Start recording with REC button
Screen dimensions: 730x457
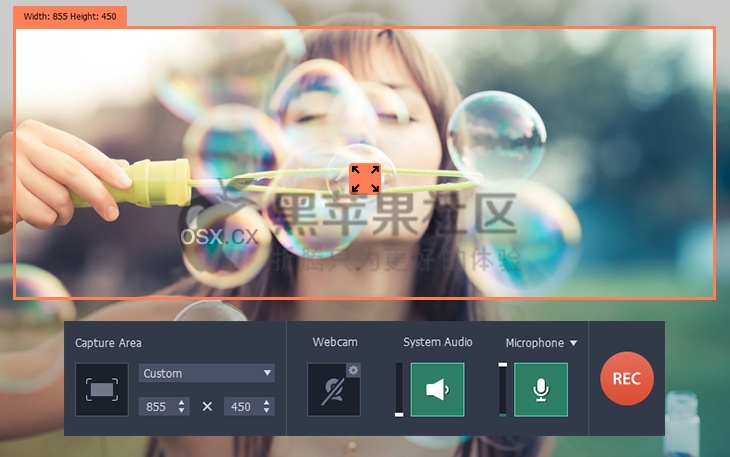pyautogui.click(x=627, y=378)
